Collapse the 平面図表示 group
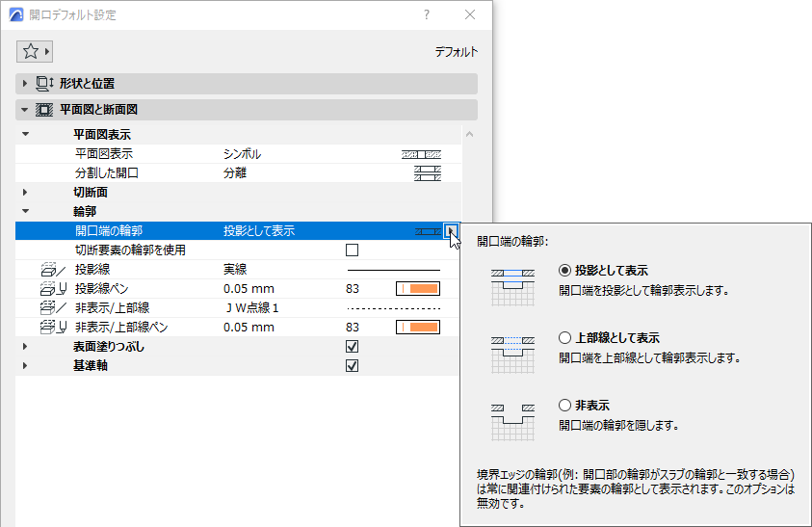 [x=25, y=134]
